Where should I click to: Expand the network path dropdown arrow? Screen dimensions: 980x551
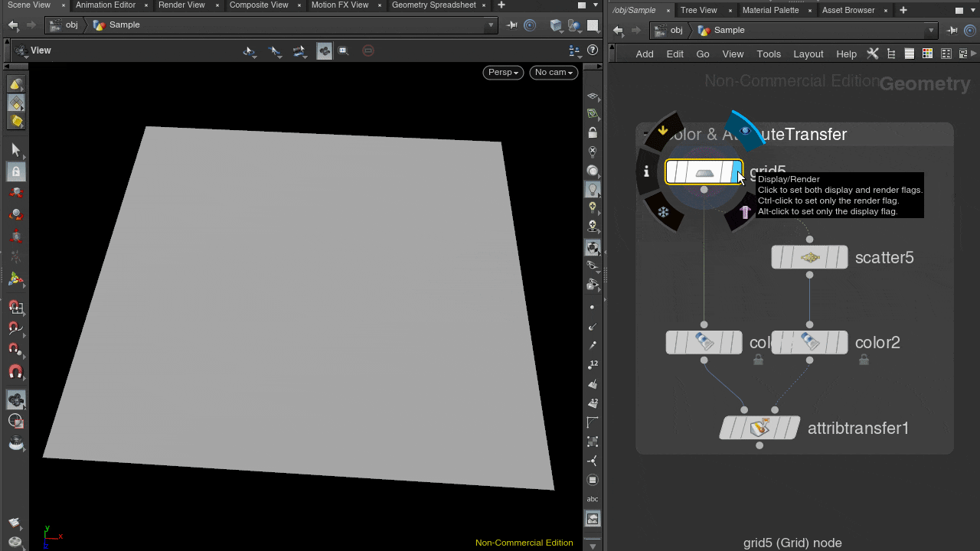(x=931, y=31)
